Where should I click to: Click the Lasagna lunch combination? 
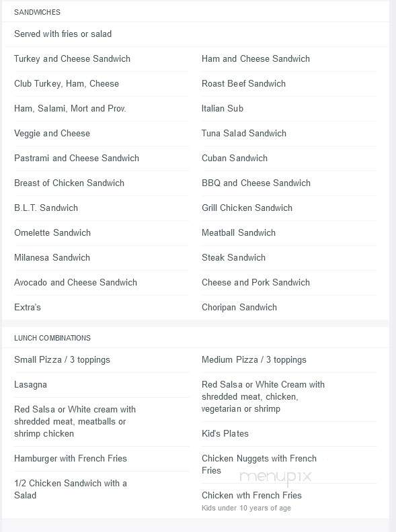point(30,385)
